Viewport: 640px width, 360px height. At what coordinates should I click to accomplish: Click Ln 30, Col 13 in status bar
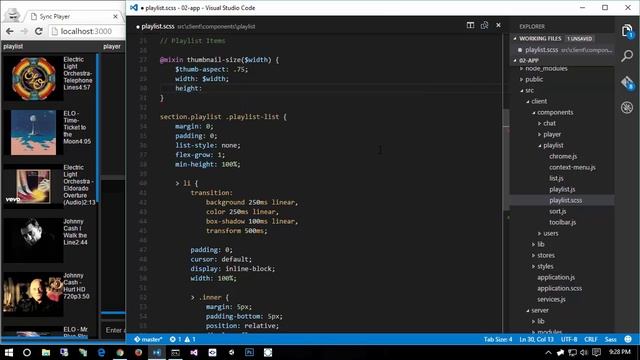pos(537,339)
